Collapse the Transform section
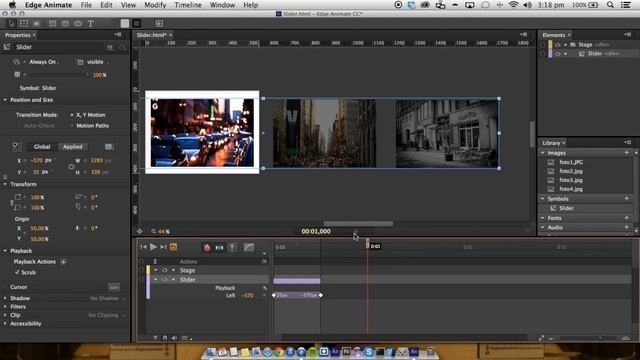Image resolution: width=640 pixels, height=360 pixels. [5, 184]
